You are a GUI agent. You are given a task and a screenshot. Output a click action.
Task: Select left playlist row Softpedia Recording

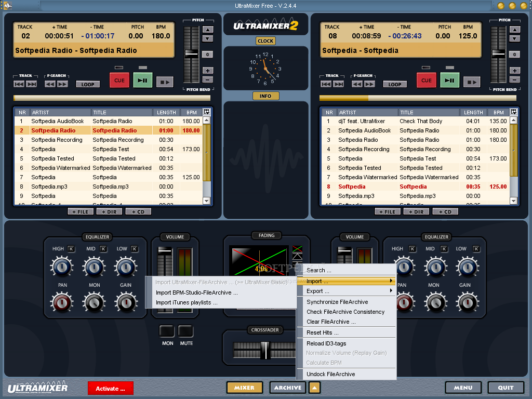point(109,140)
